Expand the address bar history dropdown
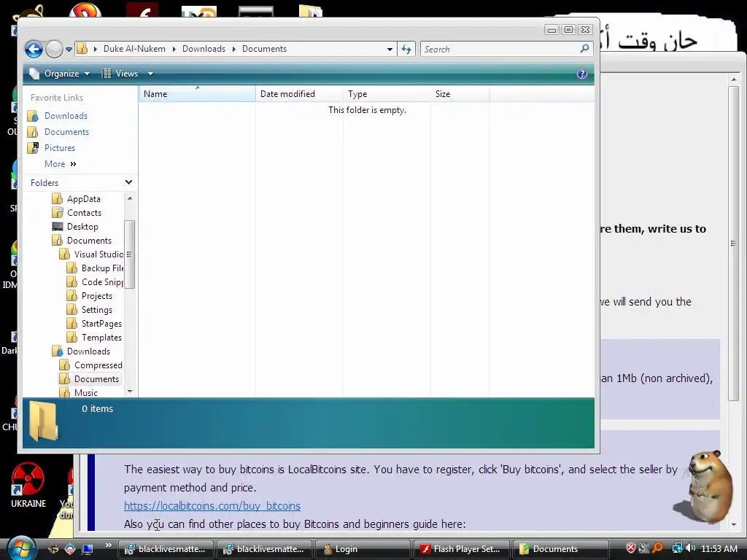The image size is (747, 560). point(390,49)
